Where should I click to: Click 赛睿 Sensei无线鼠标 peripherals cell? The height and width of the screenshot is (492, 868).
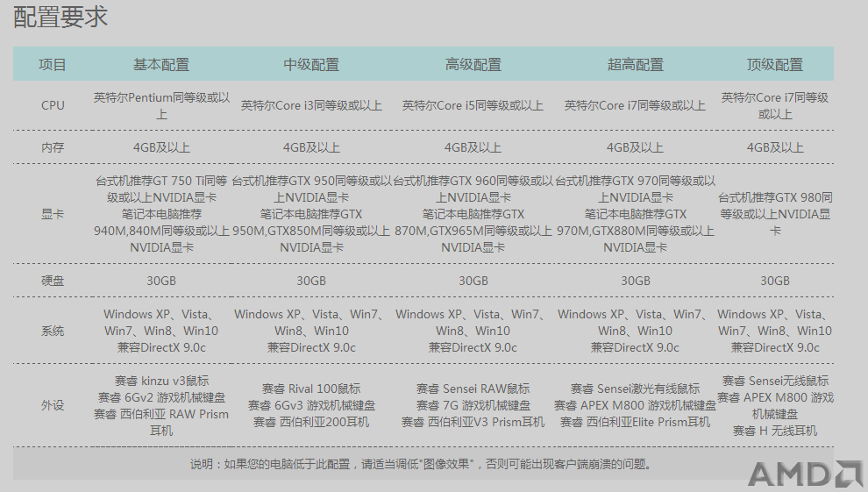[x=775, y=406]
